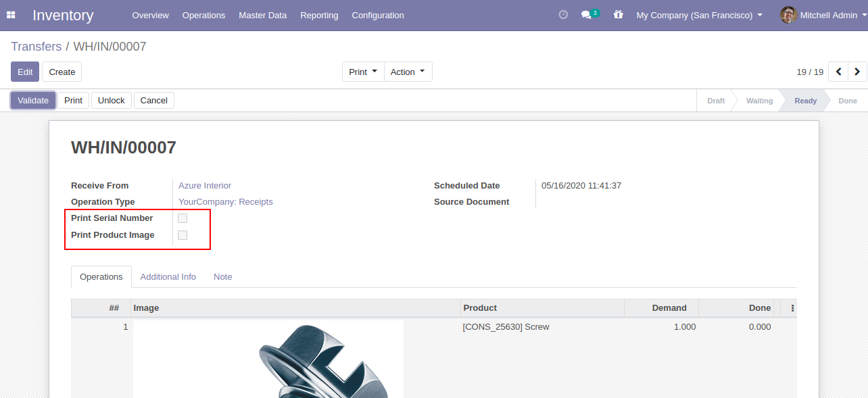Switch to the Additional Info tab
868x398 pixels.
coord(168,277)
